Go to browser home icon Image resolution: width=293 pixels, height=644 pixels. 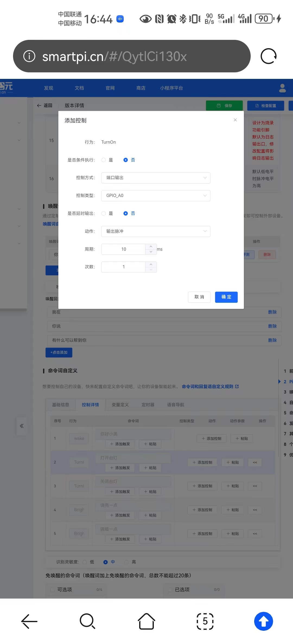146,621
